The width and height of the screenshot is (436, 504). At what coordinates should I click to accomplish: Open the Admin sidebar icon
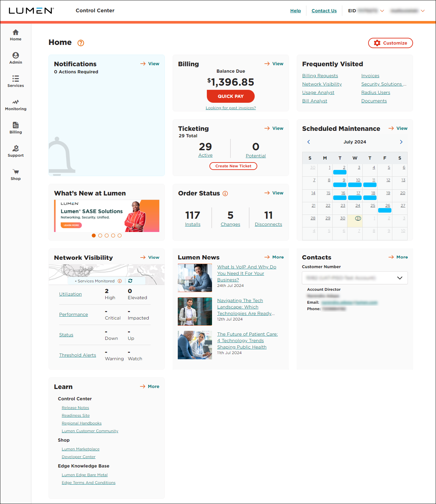point(16,58)
